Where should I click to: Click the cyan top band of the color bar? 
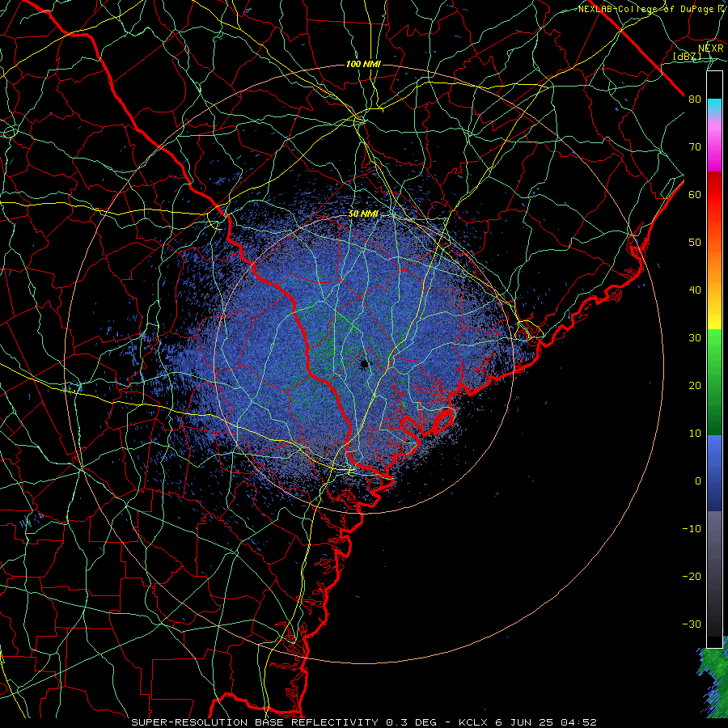pos(714,106)
